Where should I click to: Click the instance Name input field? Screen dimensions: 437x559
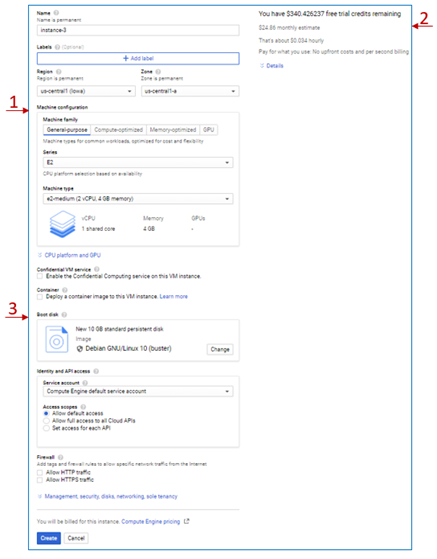point(138,30)
